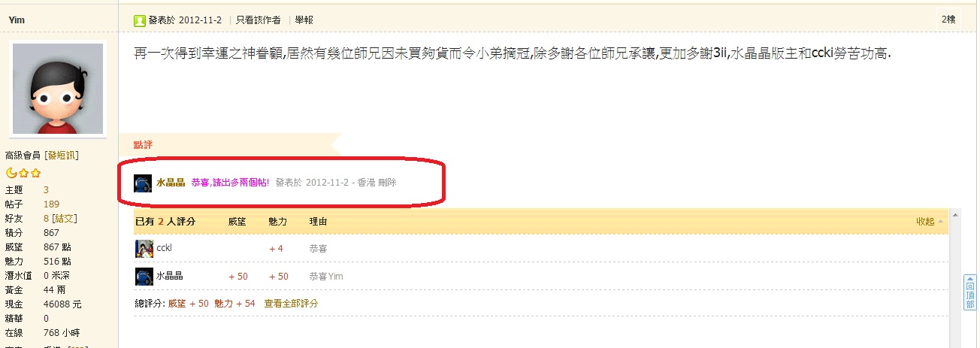Delete the comment using 刪除
Screen dimensions: 980x348
387,183
